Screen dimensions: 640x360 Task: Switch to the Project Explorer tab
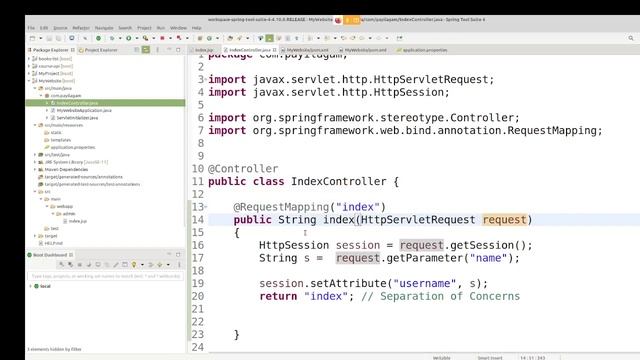tap(98, 50)
